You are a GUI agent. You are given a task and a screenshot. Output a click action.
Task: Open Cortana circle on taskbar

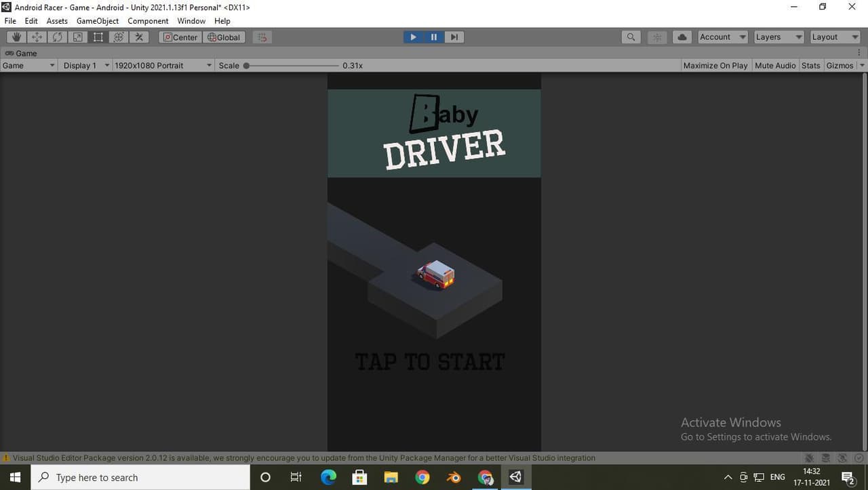[265, 477]
